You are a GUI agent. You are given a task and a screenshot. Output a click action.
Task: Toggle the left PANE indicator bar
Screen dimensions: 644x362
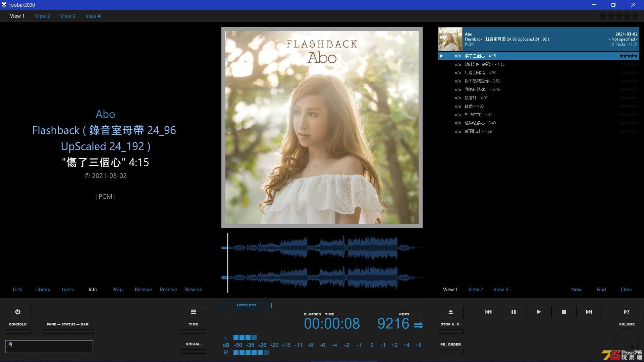tap(55, 331)
